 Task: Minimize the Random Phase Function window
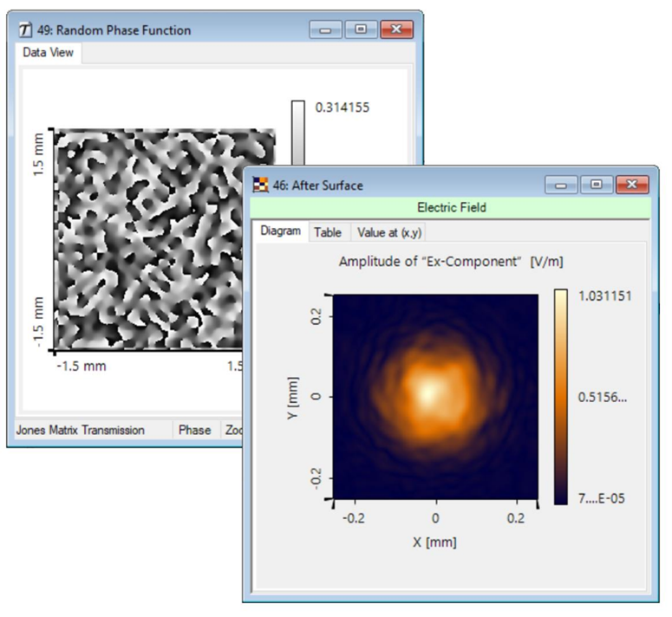[x=326, y=29]
